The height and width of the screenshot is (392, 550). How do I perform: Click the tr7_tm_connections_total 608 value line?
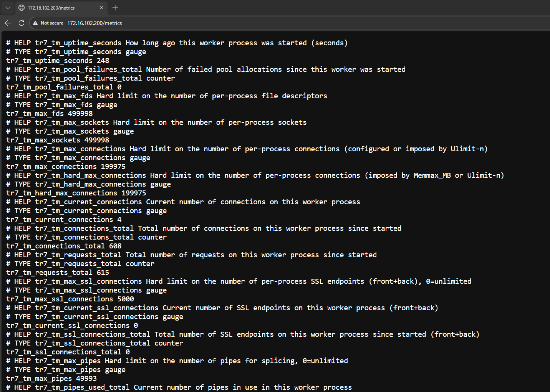pos(64,246)
